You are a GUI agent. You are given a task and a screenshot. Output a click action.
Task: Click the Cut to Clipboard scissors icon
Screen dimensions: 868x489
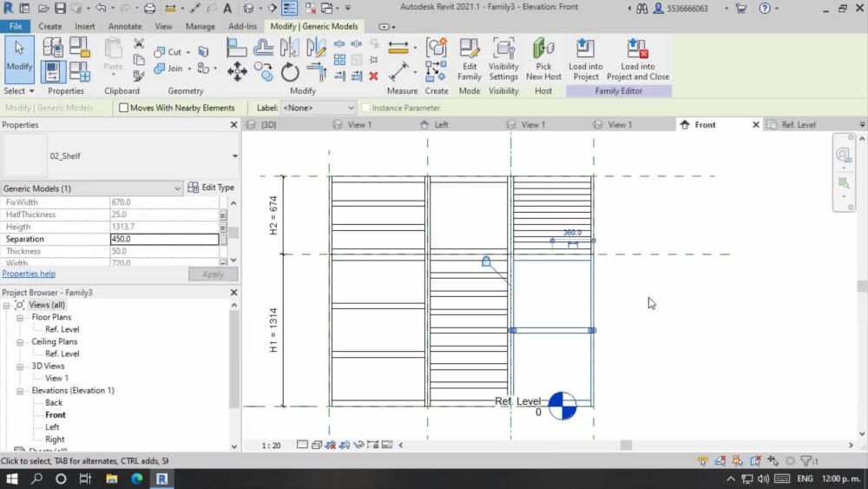point(138,43)
